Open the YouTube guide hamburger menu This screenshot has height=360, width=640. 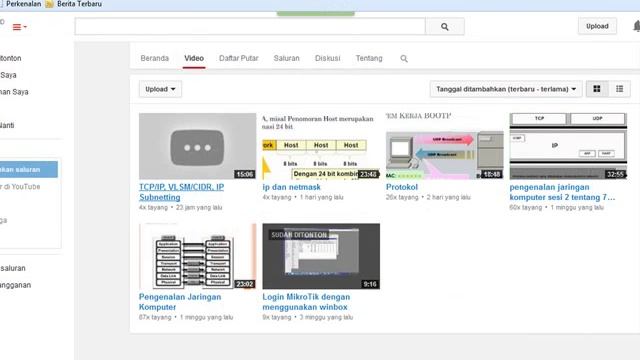(19, 27)
